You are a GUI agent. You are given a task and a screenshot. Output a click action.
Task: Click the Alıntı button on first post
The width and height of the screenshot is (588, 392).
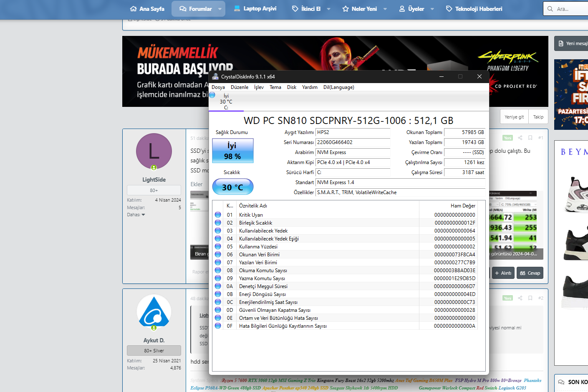tap(503, 273)
